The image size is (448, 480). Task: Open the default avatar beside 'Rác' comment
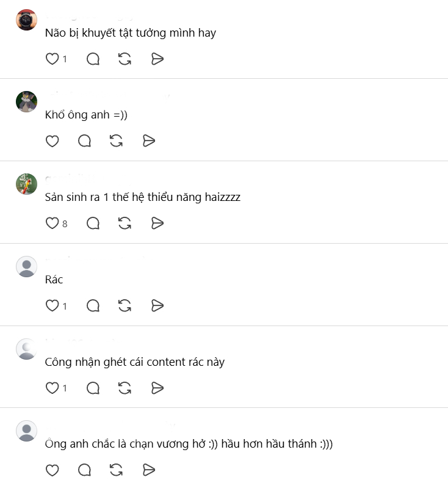click(27, 267)
